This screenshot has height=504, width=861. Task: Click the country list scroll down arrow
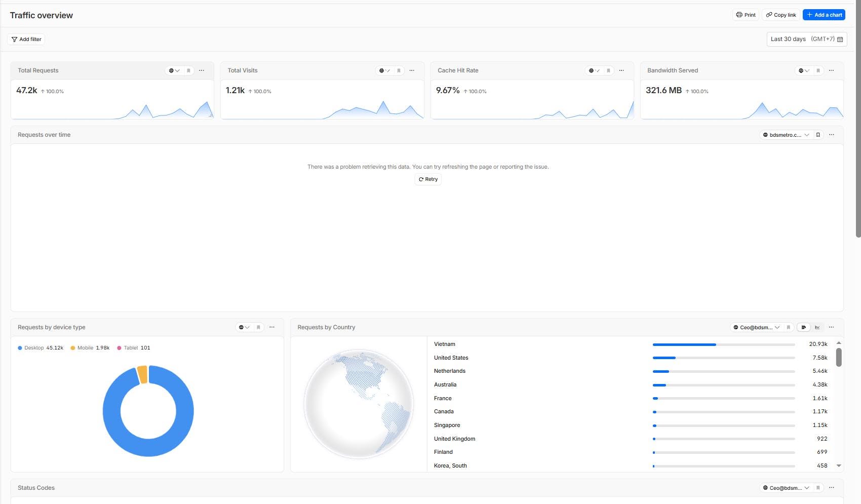coord(839,466)
